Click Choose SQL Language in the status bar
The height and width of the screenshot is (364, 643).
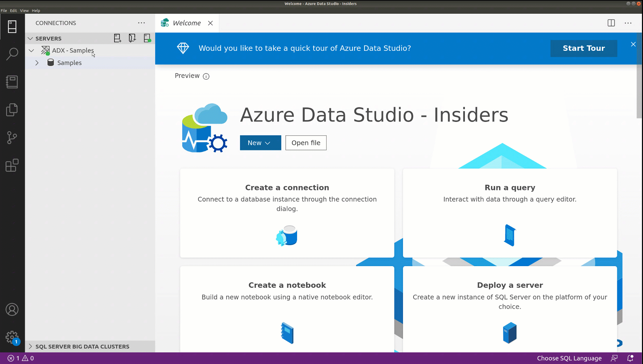(569, 358)
